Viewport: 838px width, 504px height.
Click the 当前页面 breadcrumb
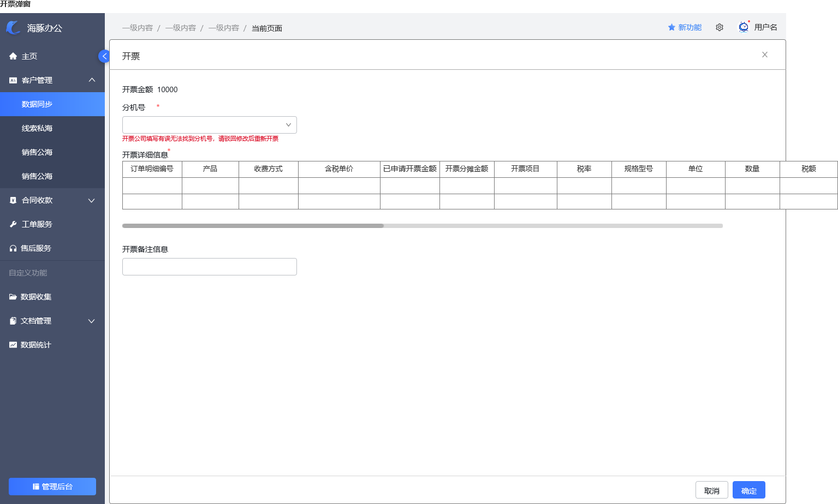pos(267,28)
